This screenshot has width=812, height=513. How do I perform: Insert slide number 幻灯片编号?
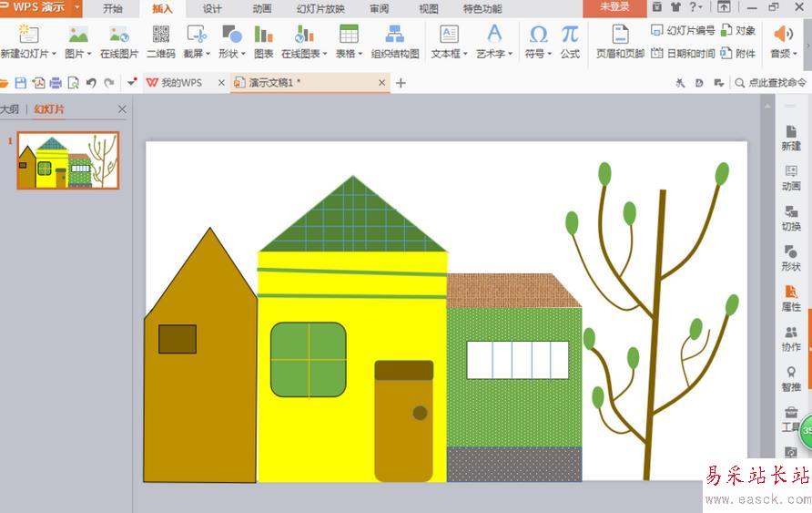pos(683,31)
